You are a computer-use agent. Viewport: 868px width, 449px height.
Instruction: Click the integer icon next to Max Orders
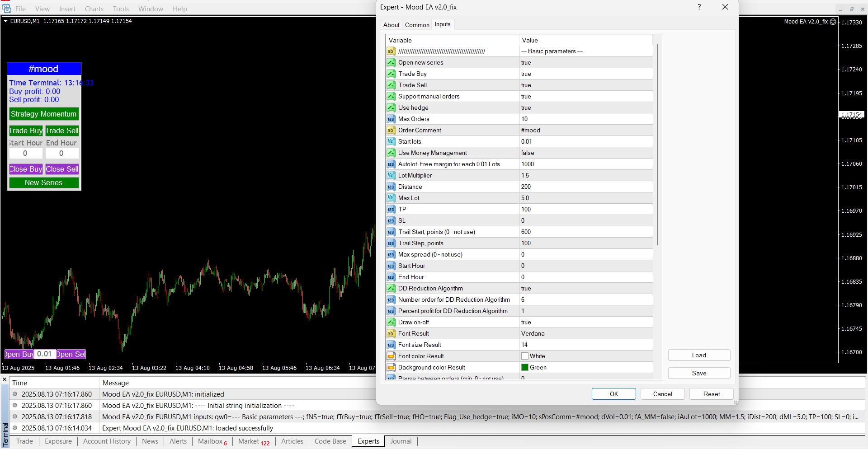click(x=391, y=119)
